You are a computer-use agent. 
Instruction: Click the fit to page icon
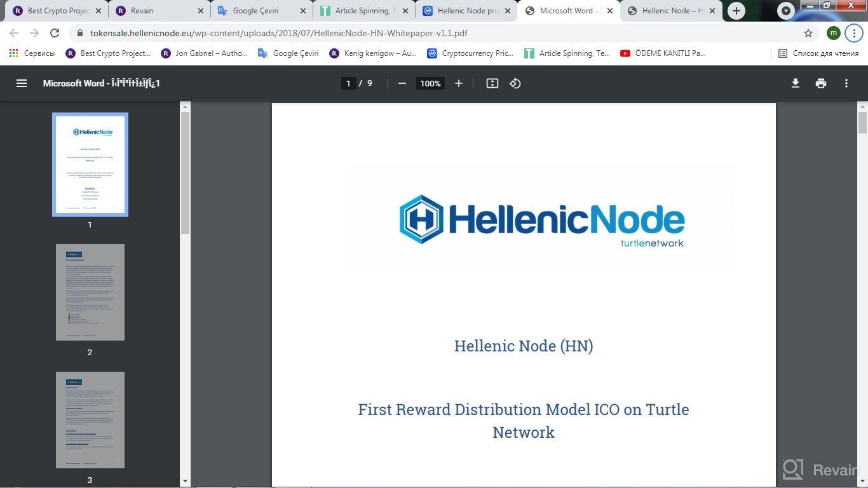[492, 83]
